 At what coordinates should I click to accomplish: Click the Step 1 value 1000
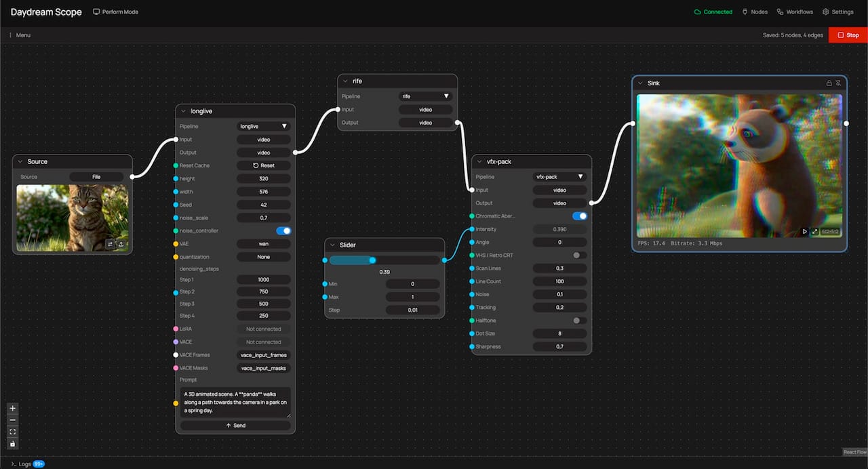[264, 280]
